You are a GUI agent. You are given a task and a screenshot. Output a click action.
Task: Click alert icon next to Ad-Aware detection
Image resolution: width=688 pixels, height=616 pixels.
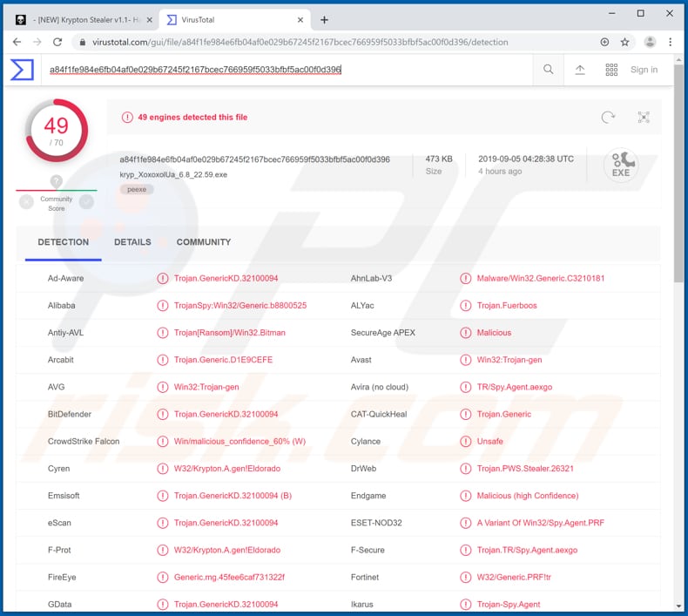point(162,278)
